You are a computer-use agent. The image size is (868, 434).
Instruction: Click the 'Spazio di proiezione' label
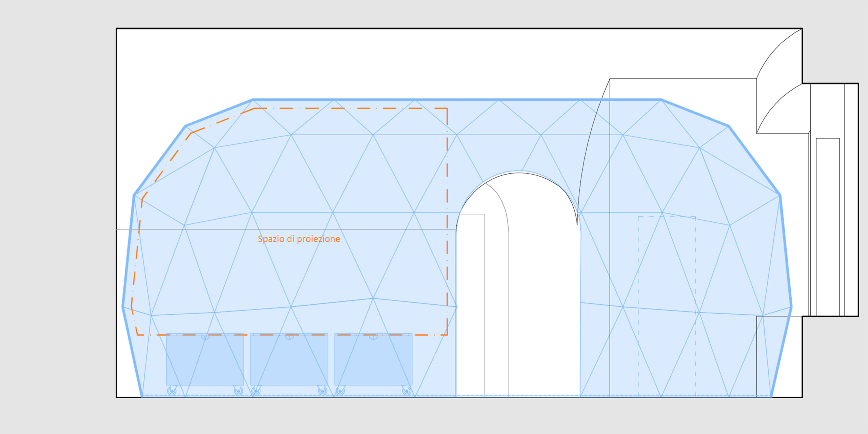(x=299, y=239)
